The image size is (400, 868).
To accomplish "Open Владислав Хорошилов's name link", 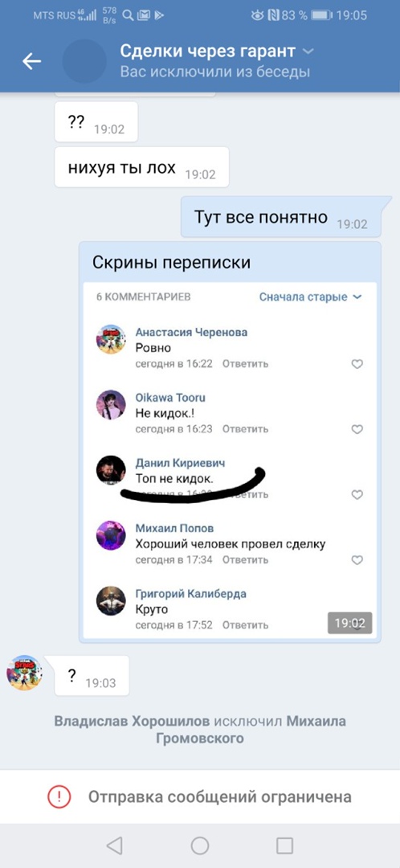I will click(133, 722).
